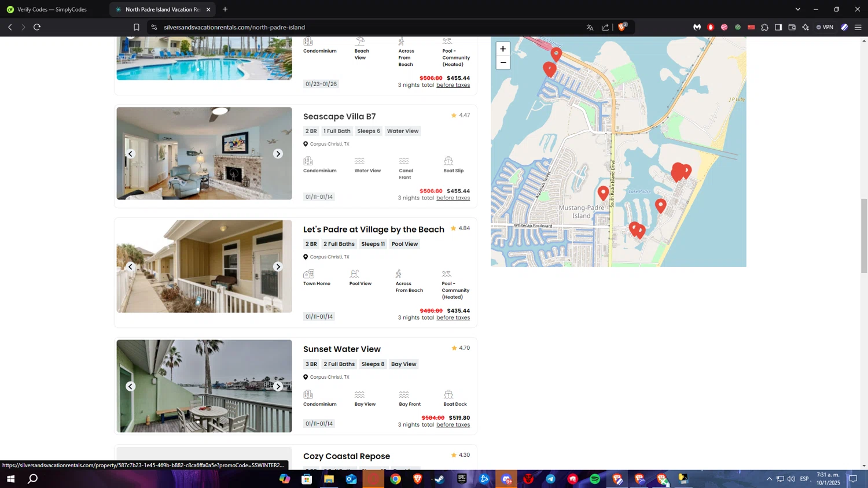Show next photo of Seascape Villa B7

coord(278,154)
